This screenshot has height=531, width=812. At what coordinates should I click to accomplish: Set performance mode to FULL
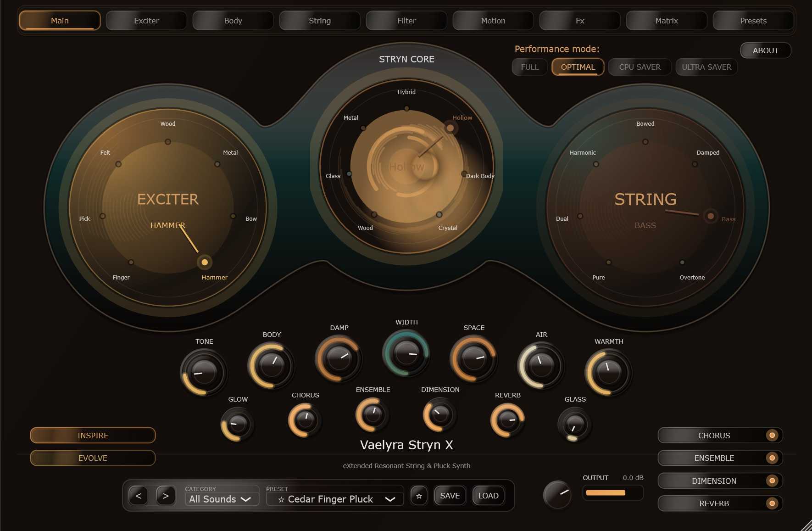(530, 67)
